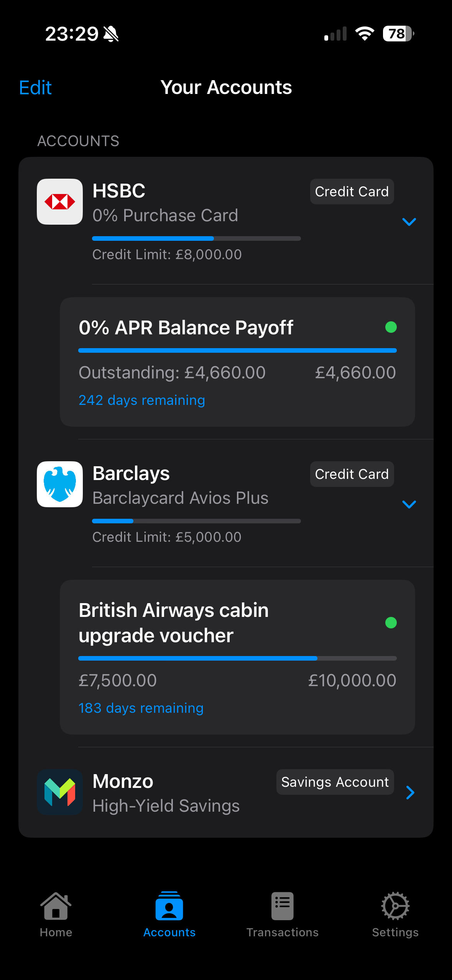
Task: Open the Transactions list icon
Action: (x=283, y=906)
